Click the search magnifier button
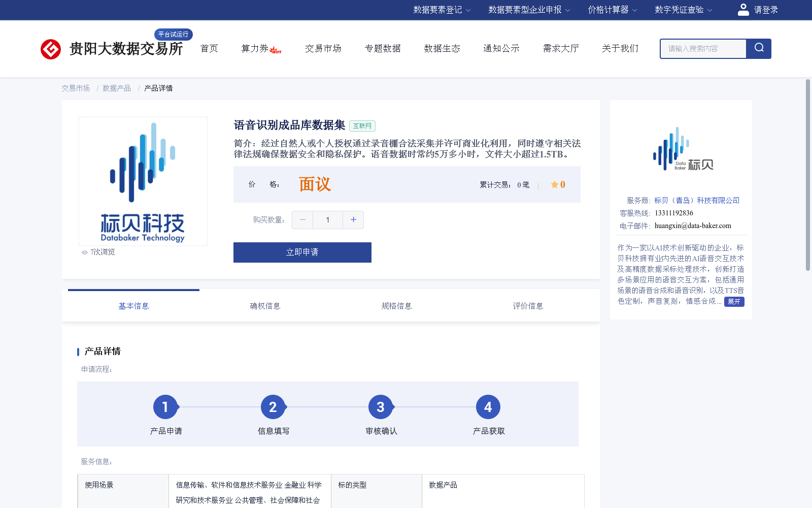This screenshot has width=812, height=508. pos(759,48)
